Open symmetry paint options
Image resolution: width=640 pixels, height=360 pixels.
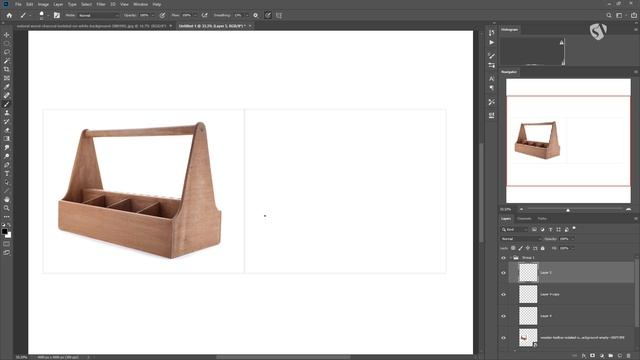[x=279, y=16]
